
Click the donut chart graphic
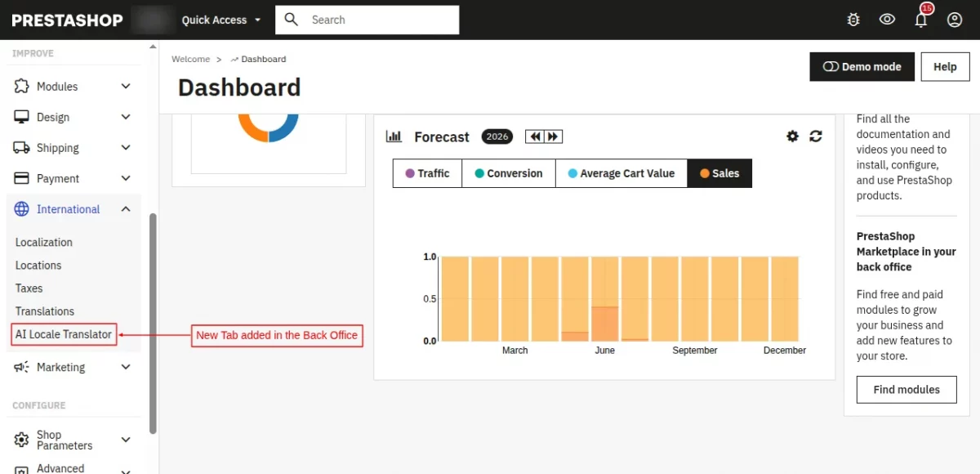click(x=268, y=128)
